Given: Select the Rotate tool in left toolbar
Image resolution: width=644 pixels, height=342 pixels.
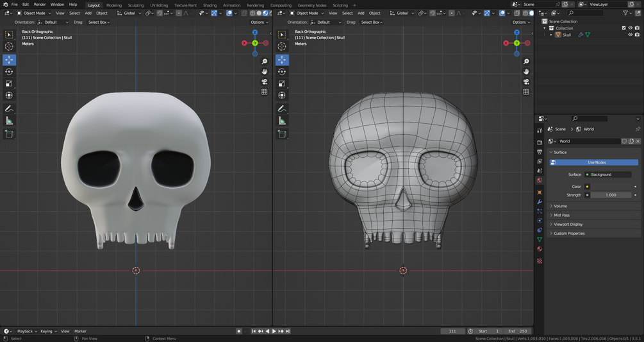Looking at the screenshot, I should [9, 71].
